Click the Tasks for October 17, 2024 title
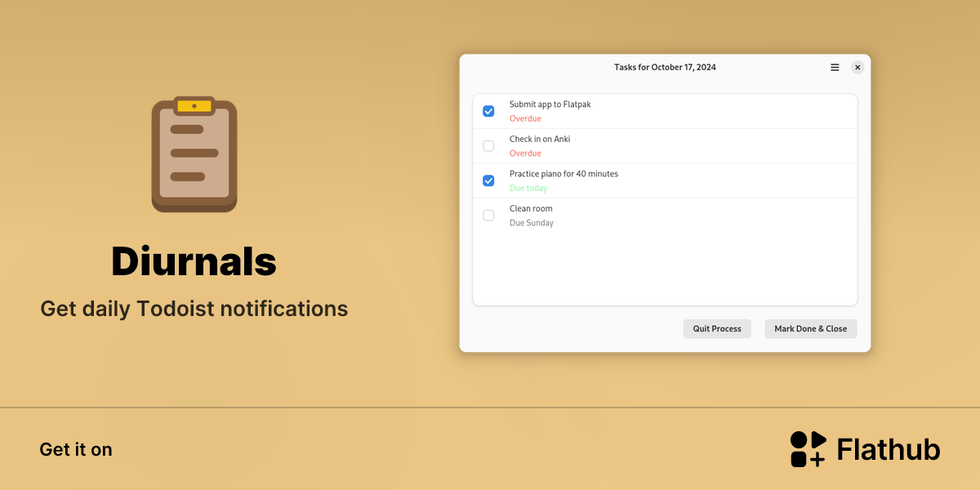The image size is (980, 490). point(665,68)
